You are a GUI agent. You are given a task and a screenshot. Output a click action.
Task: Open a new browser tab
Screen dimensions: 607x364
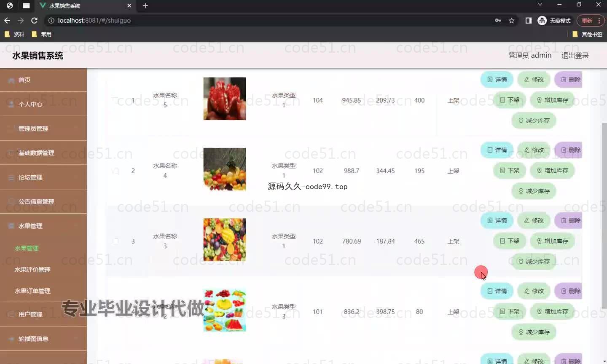(145, 5)
